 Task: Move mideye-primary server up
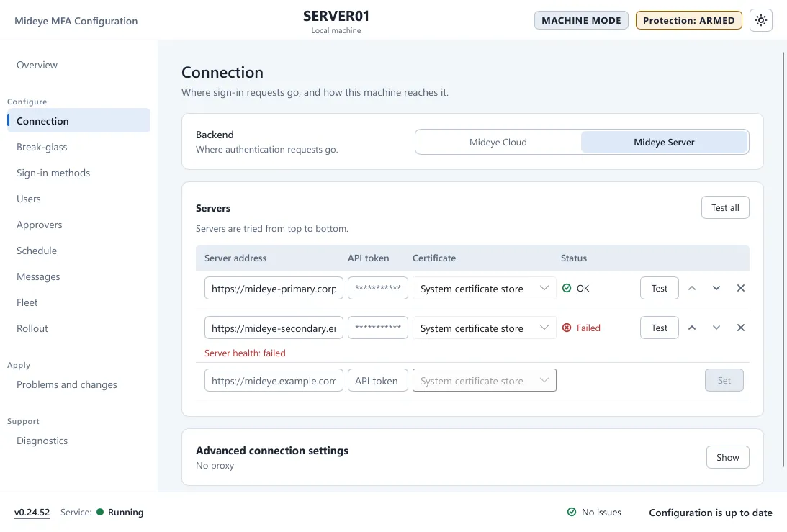(x=692, y=288)
